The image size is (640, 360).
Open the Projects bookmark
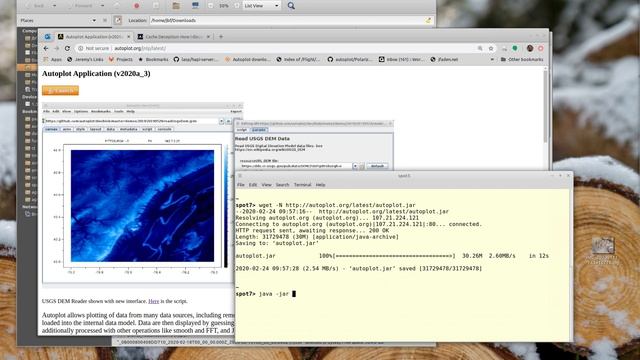[x=120, y=60]
